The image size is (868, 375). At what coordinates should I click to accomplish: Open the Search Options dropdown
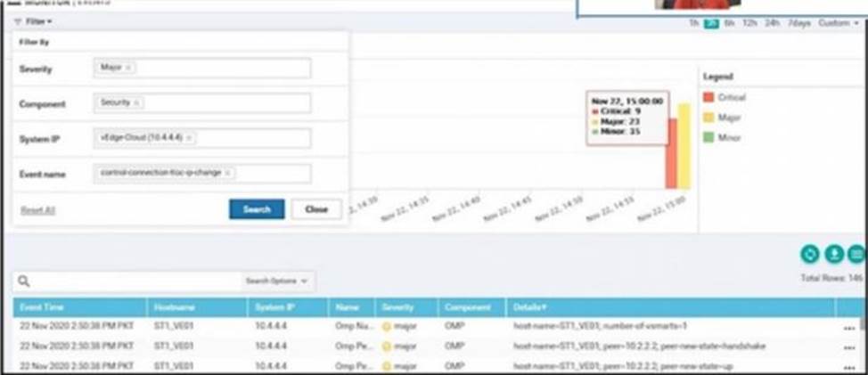(x=276, y=281)
